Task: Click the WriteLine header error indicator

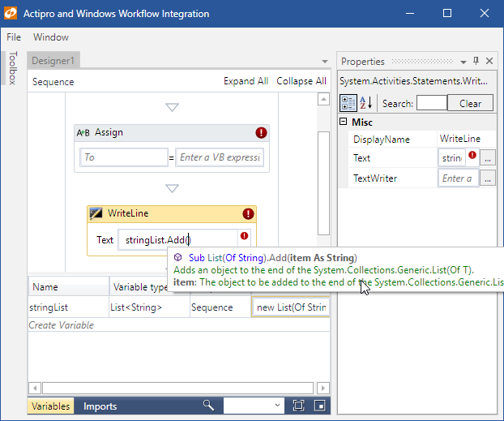Action: click(248, 213)
